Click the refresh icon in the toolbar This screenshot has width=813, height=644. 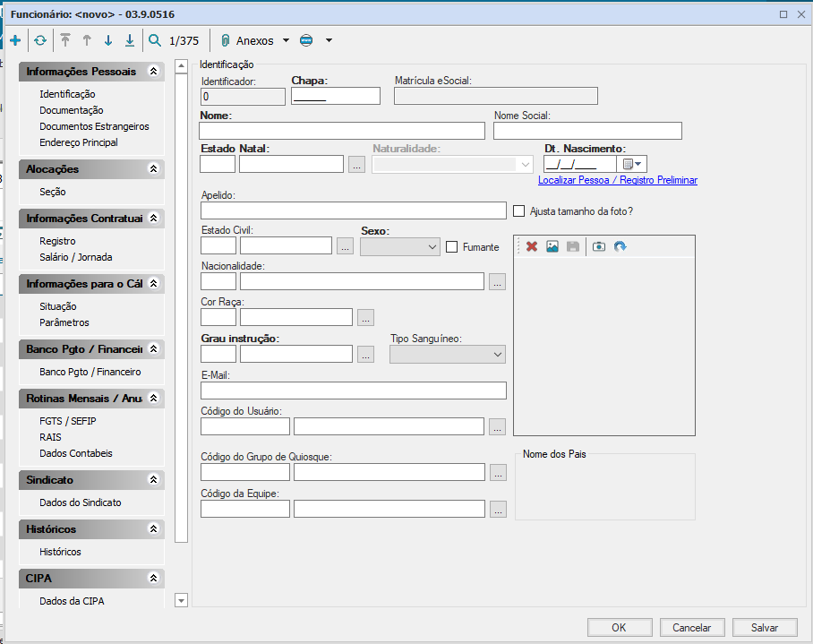(40, 40)
